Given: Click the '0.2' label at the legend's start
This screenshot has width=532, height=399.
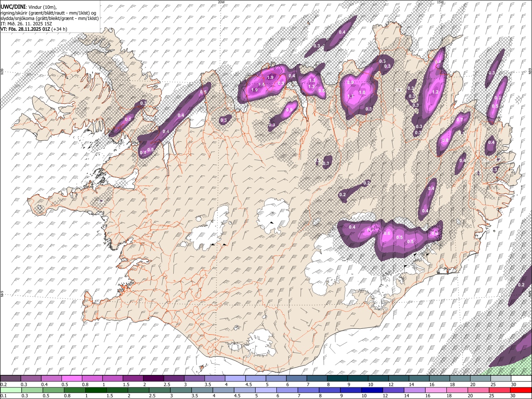Looking at the screenshot, I should pos(3,384).
